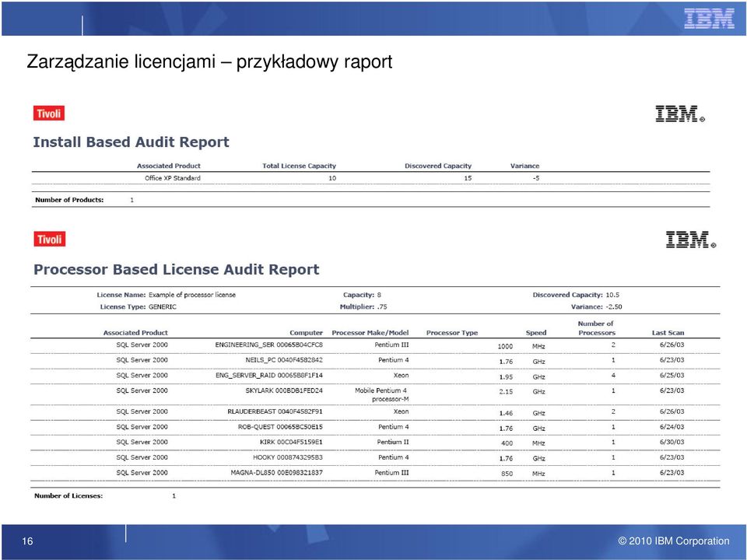This screenshot has height=560, width=747.
Task: Click the last scan date 6/30/03
Action: click(672, 442)
